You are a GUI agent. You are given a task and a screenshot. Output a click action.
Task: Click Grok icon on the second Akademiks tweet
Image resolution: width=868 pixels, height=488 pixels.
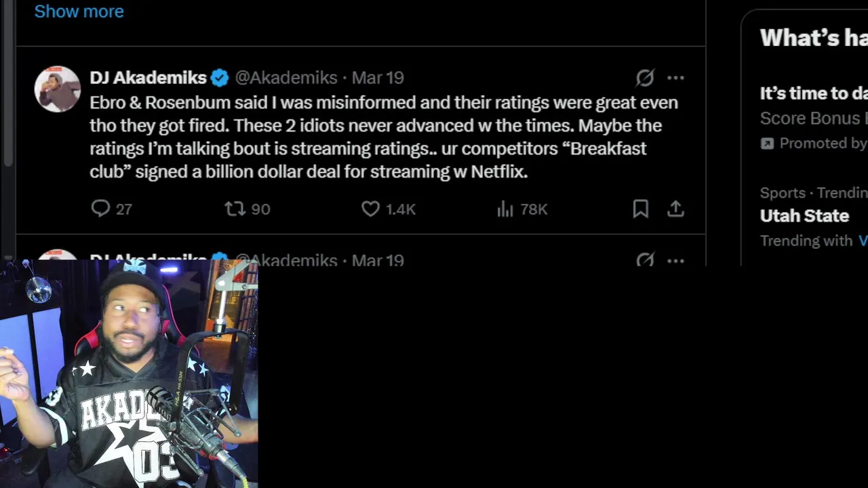coord(644,260)
